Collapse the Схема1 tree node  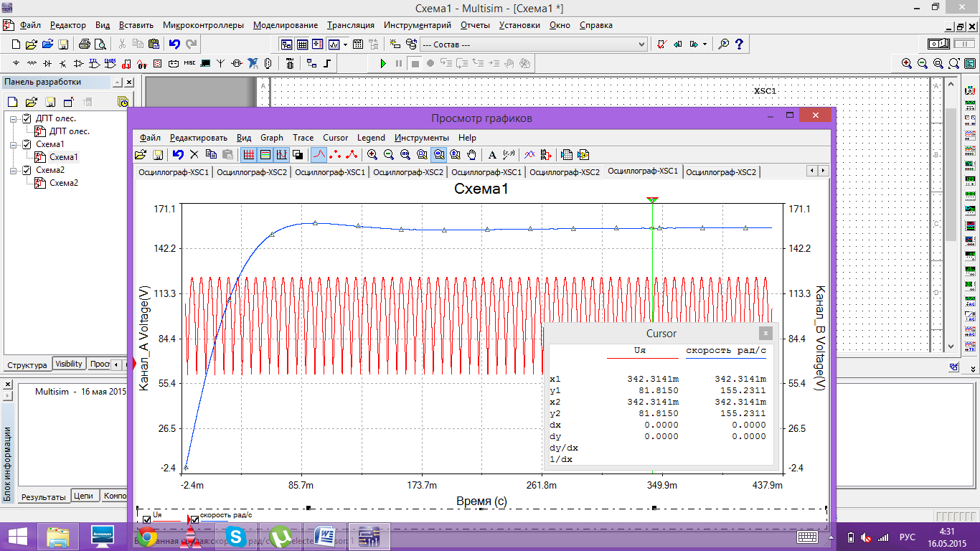[13, 144]
